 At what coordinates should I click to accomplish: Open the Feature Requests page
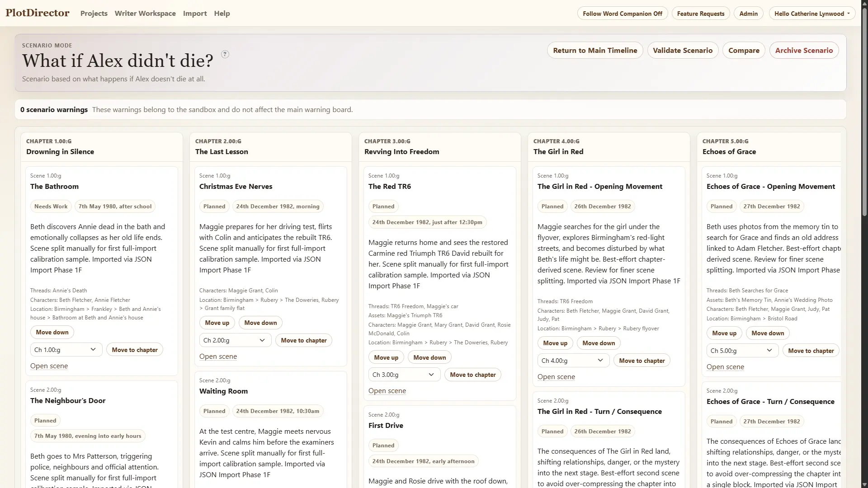[701, 14]
